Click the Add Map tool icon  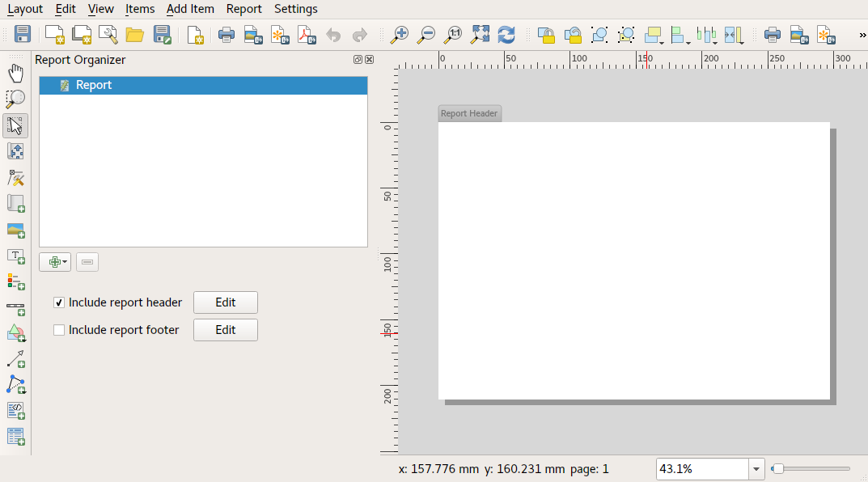click(15, 203)
